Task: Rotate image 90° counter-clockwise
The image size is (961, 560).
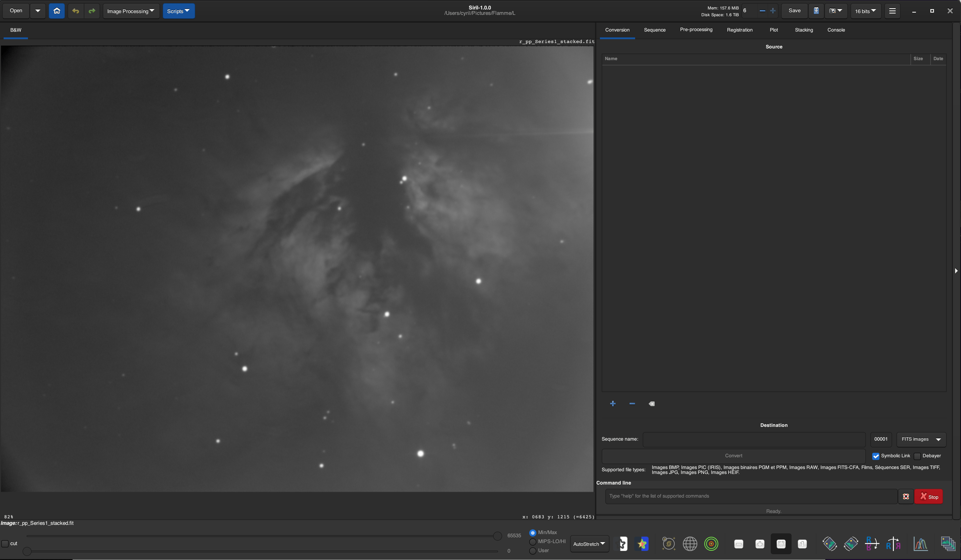Action: click(x=829, y=544)
